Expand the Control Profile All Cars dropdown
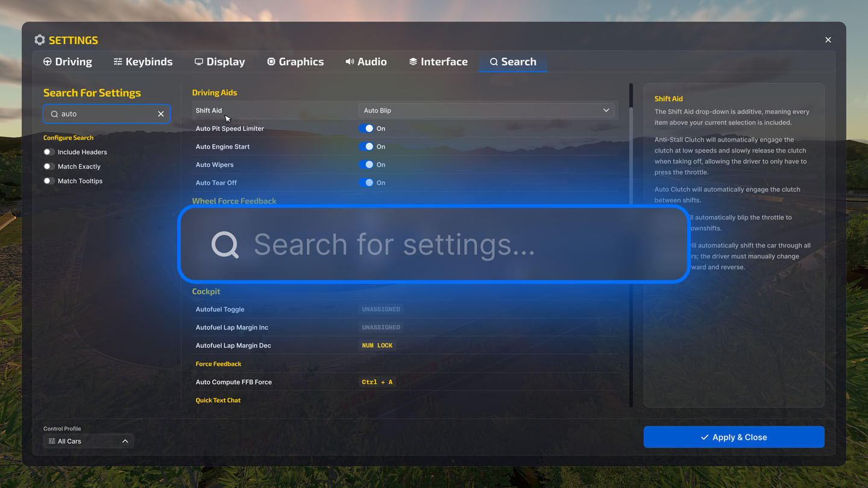Image resolution: width=868 pixels, height=488 pixels. coord(88,441)
